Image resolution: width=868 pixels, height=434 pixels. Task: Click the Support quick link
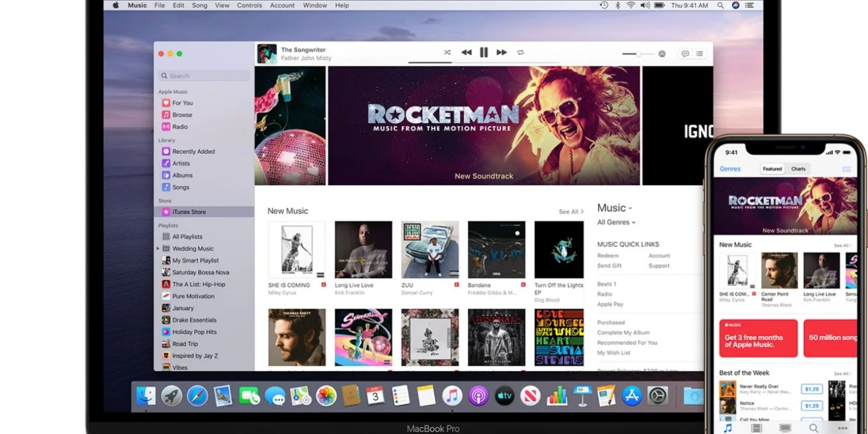659,266
